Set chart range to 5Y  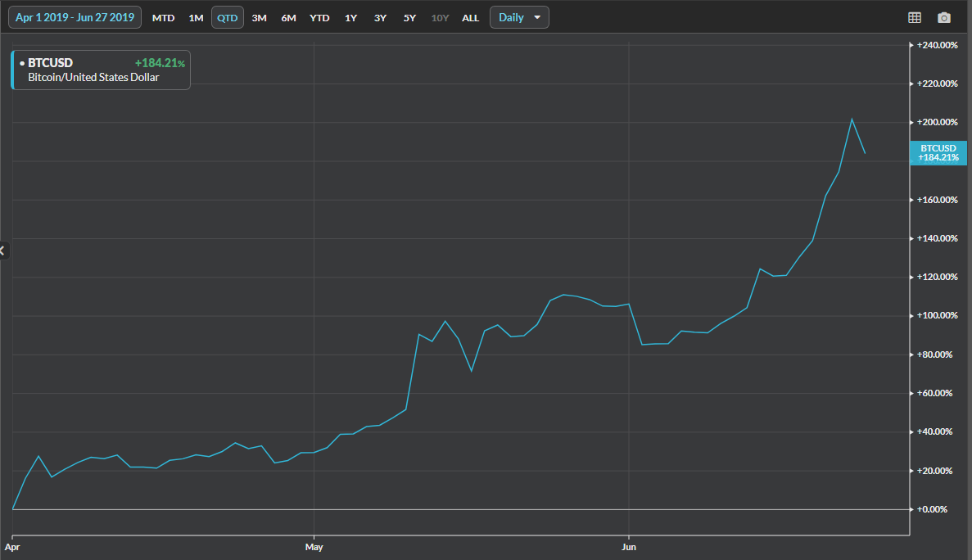click(x=409, y=18)
